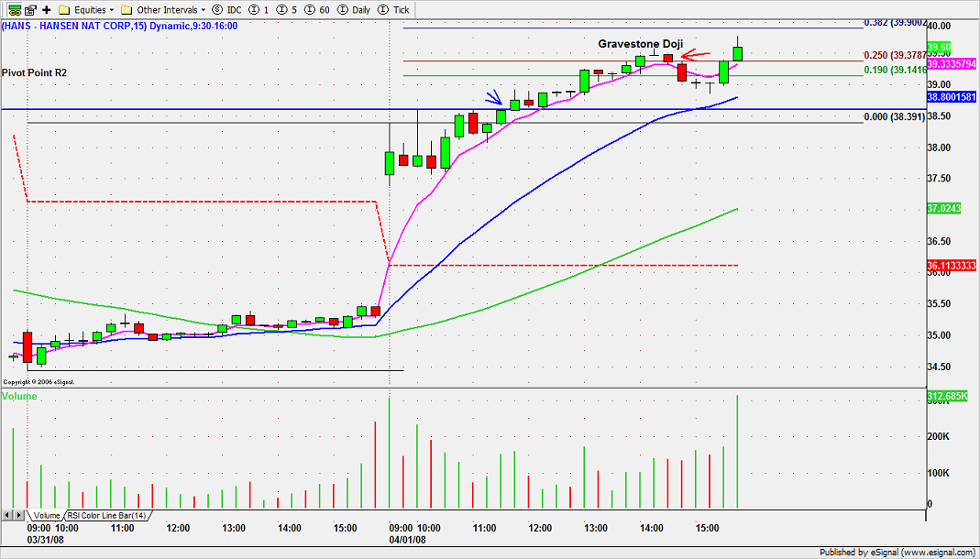Select the IDC symbol button

click(x=226, y=10)
